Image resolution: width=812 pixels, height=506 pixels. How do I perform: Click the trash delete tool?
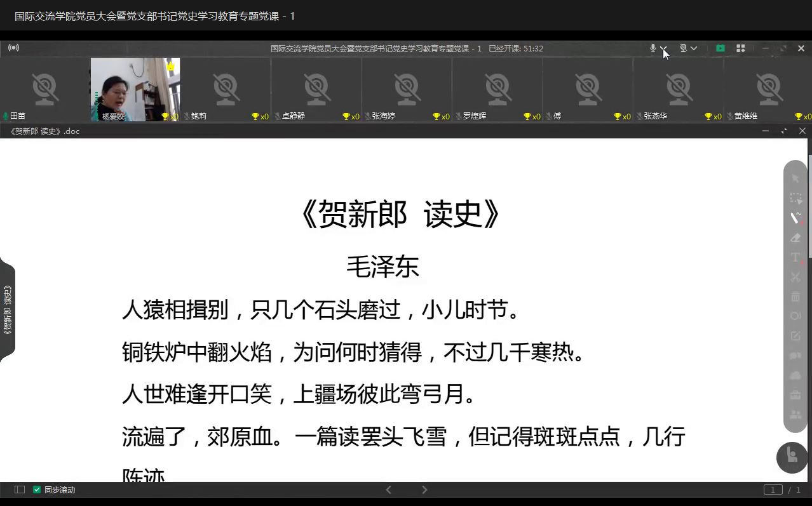click(795, 296)
